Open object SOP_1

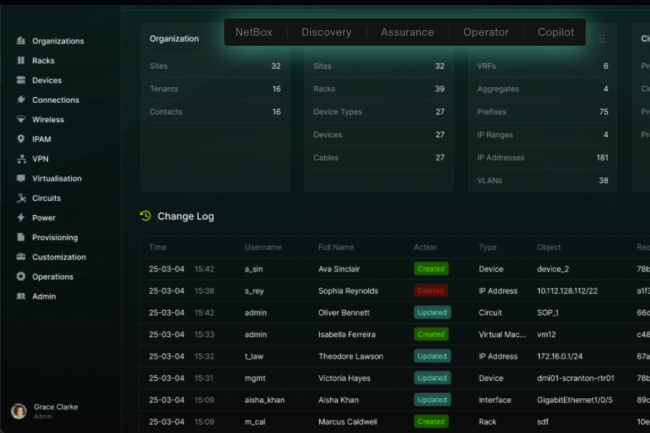548,312
